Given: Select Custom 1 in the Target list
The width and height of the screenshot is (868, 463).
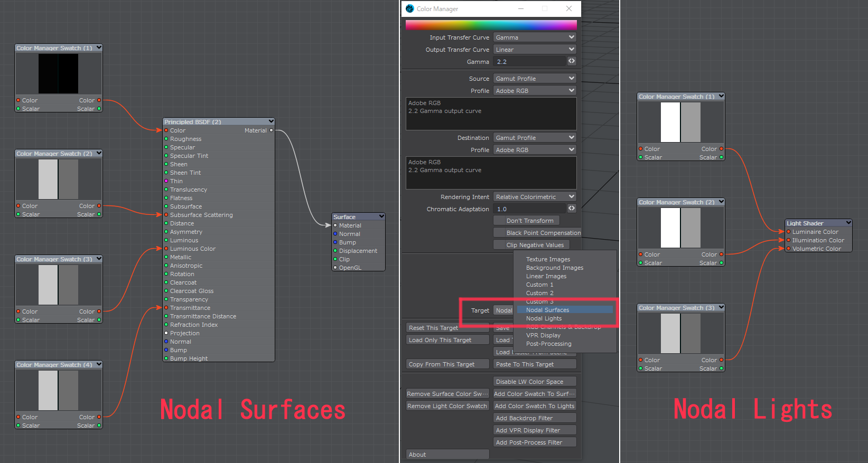Looking at the screenshot, I should (x=539, y=285).
